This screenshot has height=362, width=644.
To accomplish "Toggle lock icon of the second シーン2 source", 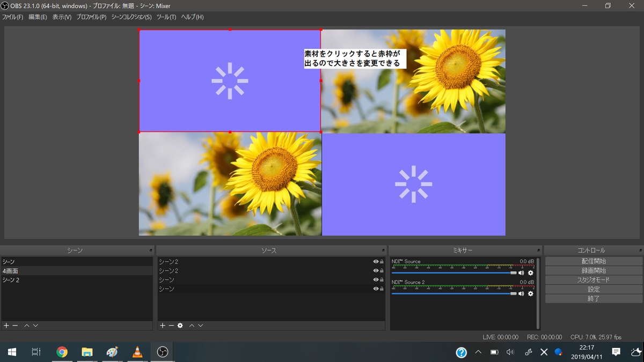I will (x=382, y=271).
